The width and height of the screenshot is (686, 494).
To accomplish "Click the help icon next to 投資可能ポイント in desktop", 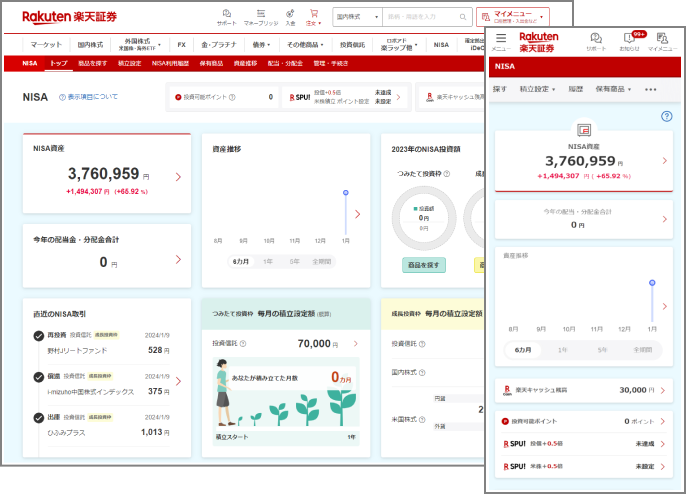I will tap(232, 97).
